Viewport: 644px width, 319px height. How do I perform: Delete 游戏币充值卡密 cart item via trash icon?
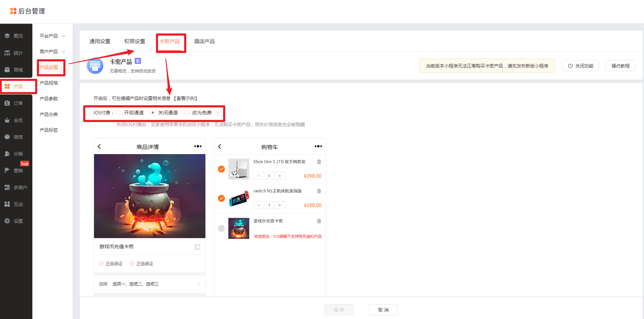319,221
